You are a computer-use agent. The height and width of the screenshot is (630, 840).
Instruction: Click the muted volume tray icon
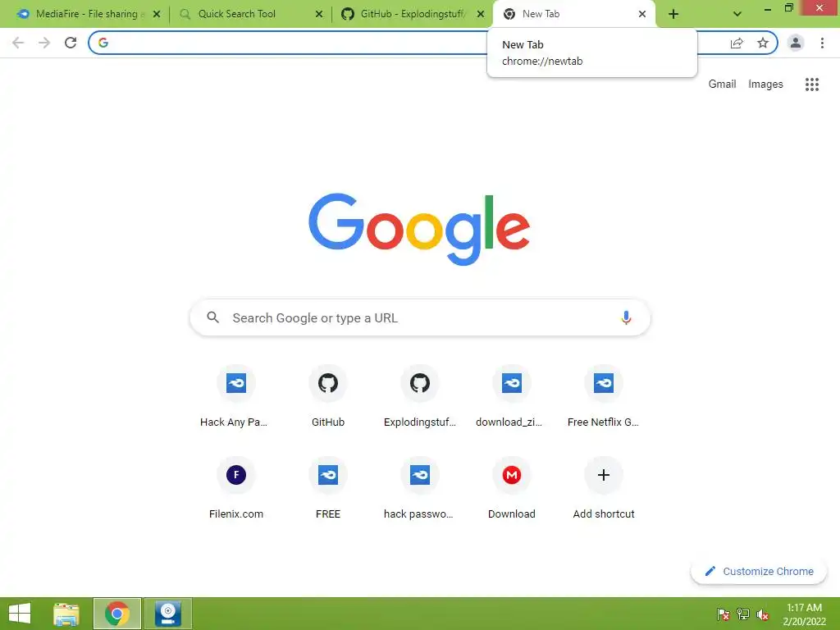click(762, 614)
